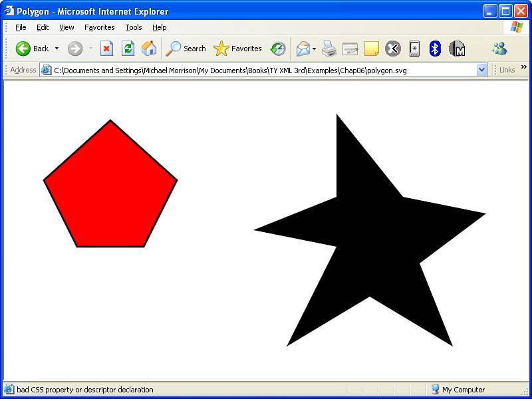Open the Help menu
532x399 pixels.
pos(159,27)
